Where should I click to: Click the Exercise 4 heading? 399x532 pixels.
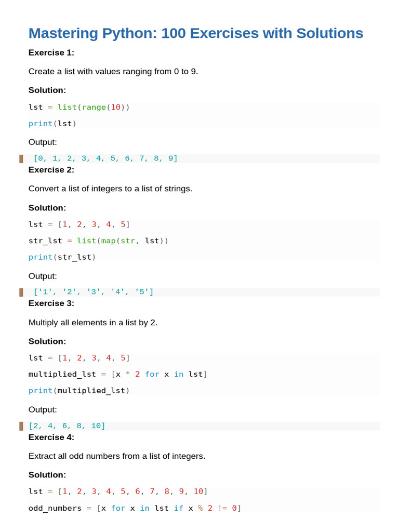[51, 437]
